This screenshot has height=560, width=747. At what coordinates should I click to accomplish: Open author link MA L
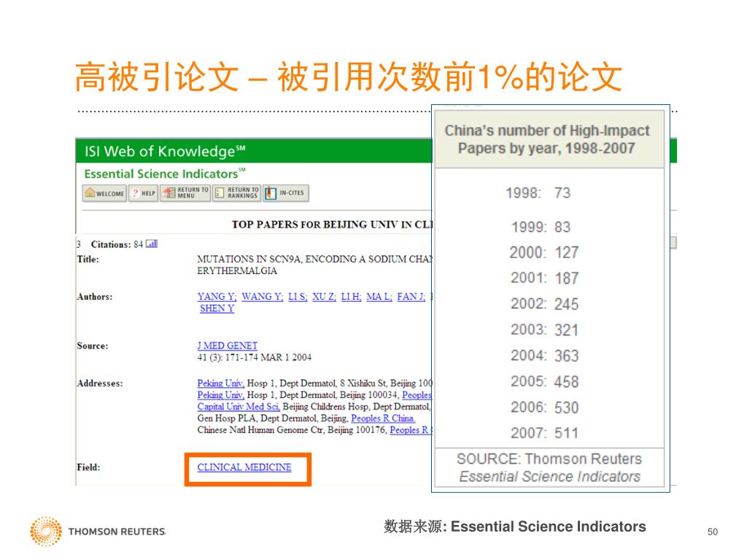[379, 297]
